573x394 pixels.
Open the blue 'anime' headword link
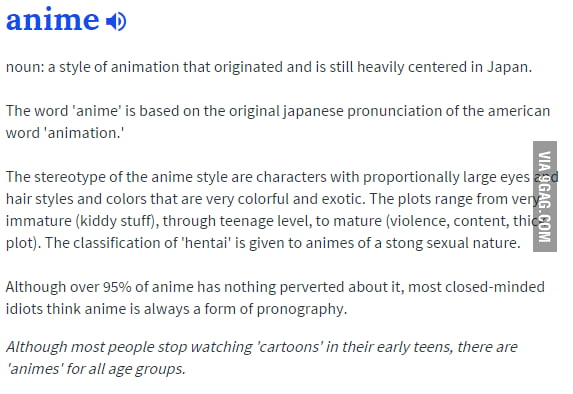point(53,20)
